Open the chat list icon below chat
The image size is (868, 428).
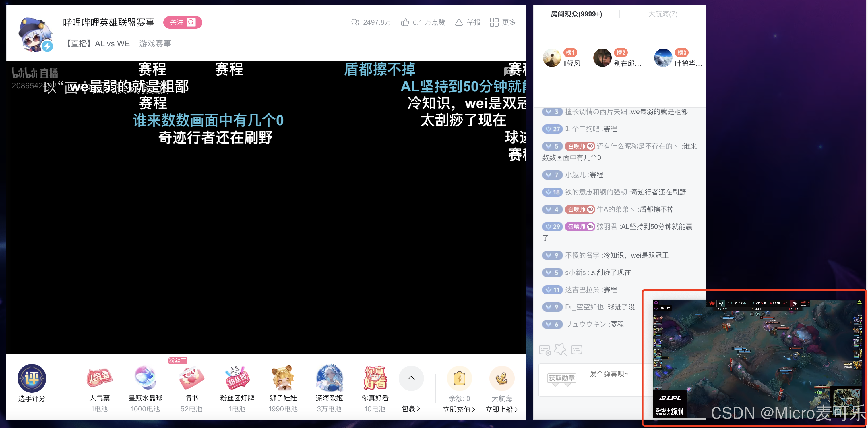577,350
